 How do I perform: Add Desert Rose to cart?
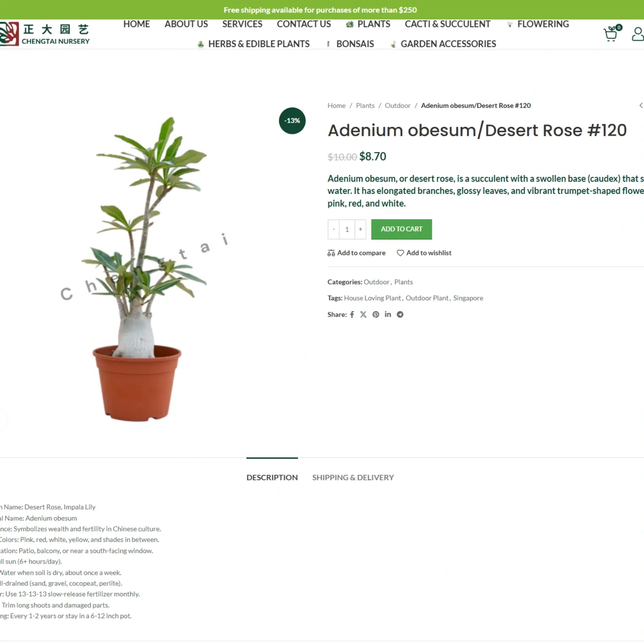tap(401, 229)
